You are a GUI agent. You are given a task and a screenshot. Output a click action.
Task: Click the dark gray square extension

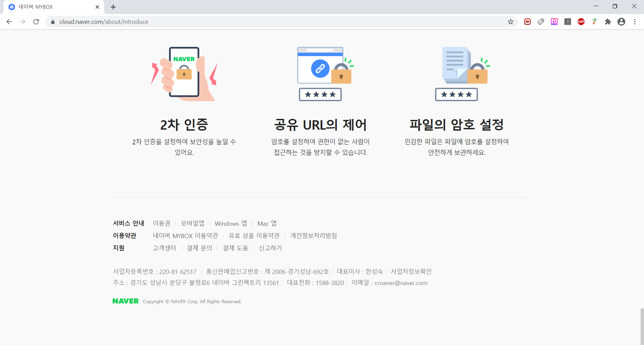pos(568,22)
